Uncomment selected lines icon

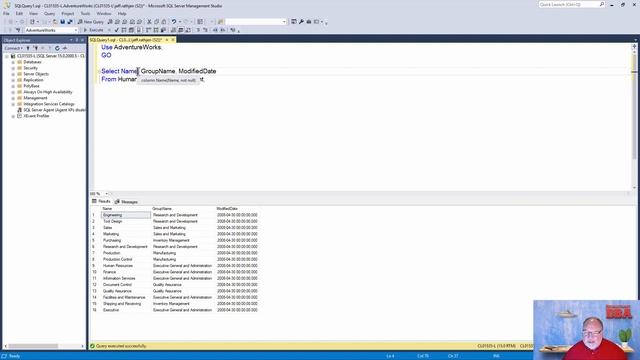[205, 30]
